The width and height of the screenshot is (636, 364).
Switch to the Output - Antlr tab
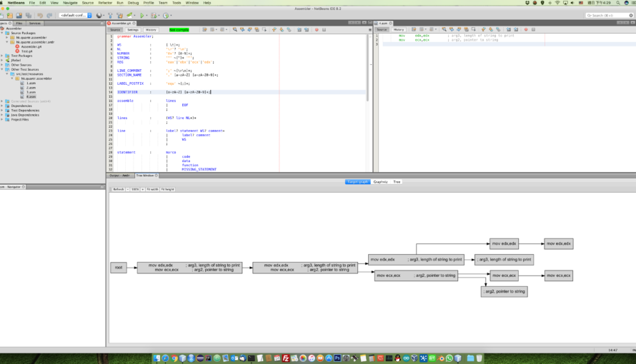[x=119, y=176]
